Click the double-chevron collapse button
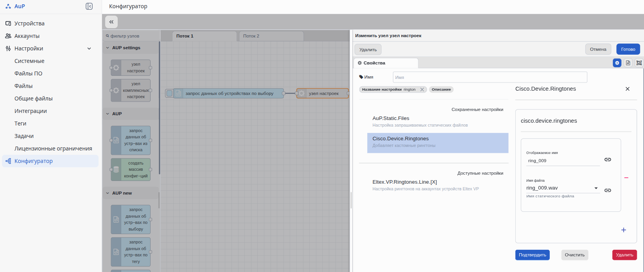 tap(111, 22)
